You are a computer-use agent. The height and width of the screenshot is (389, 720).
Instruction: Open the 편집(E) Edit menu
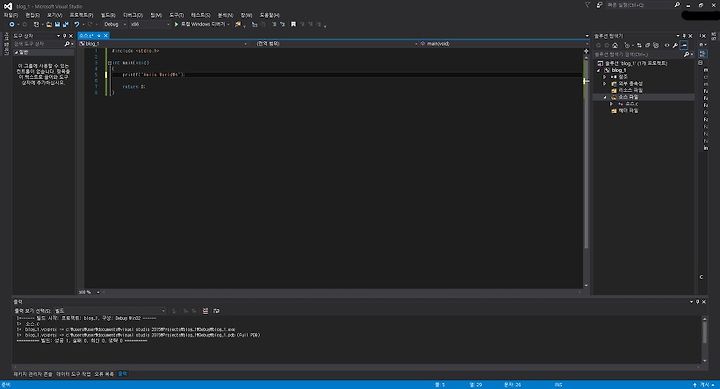[32, 15]
